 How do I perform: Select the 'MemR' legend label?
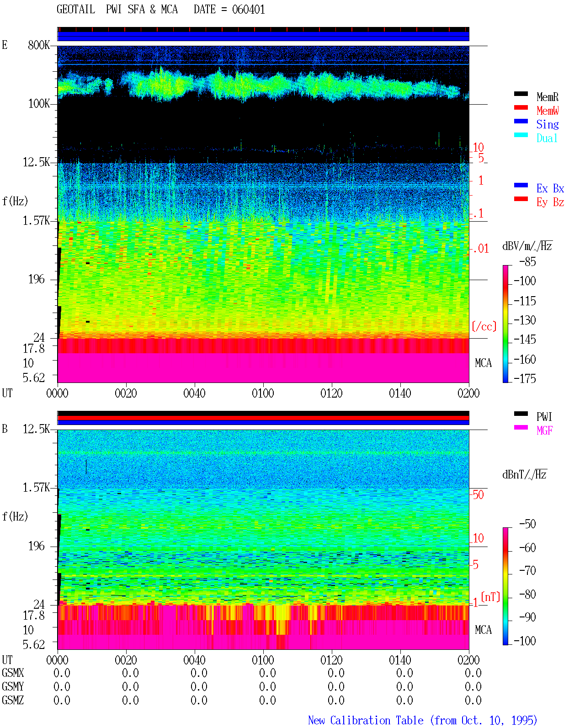click(548, 97)
